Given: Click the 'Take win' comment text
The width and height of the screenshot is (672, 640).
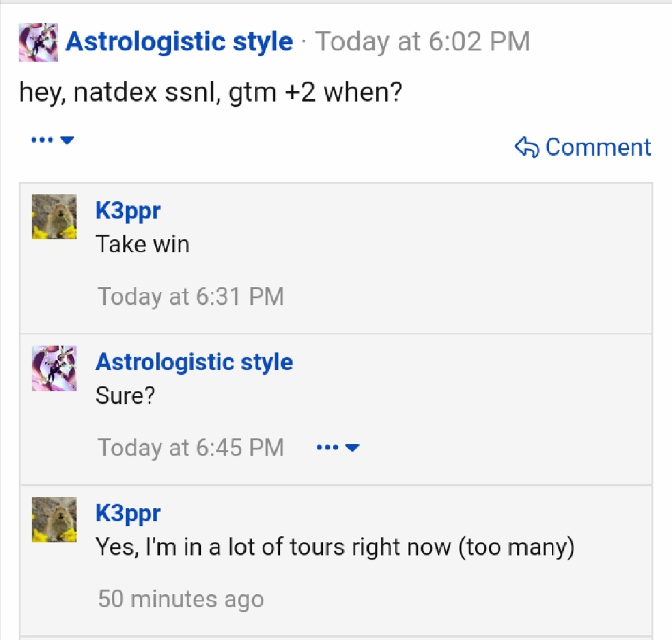Looking at the screenshot, I should 142,244.
